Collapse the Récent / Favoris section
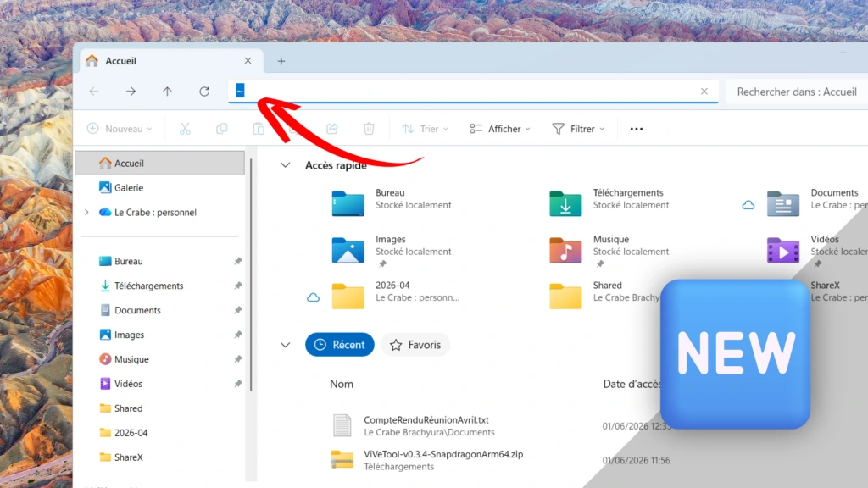Screen dimensions: 868x488 point(285,345)
